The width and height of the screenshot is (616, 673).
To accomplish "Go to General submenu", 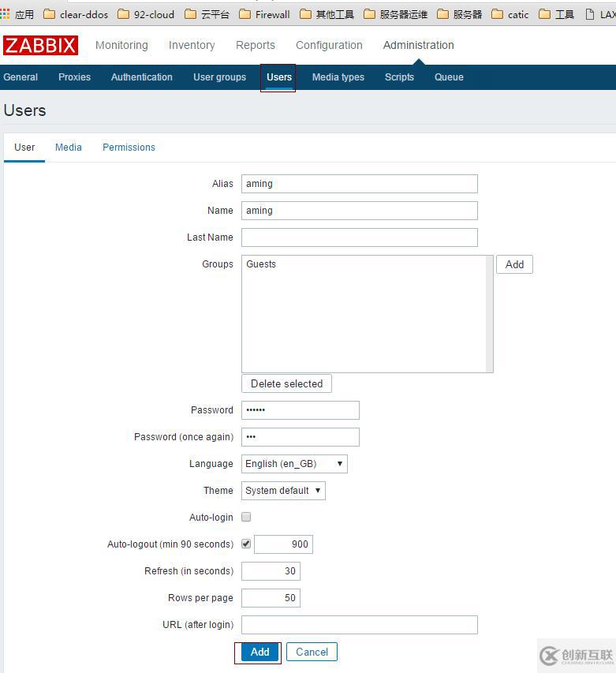I will [x=21, y=77].
